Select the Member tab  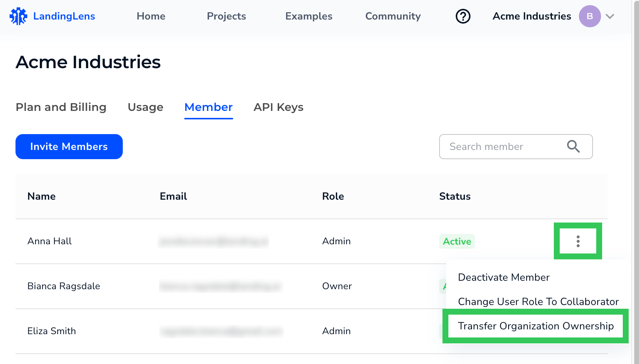point(208,107)
